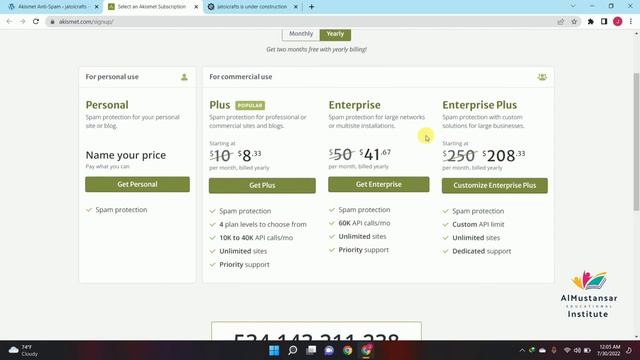Open the weather widget
Image resolution: width=640 pixels, height=360 pixels.
click(24, 350)
